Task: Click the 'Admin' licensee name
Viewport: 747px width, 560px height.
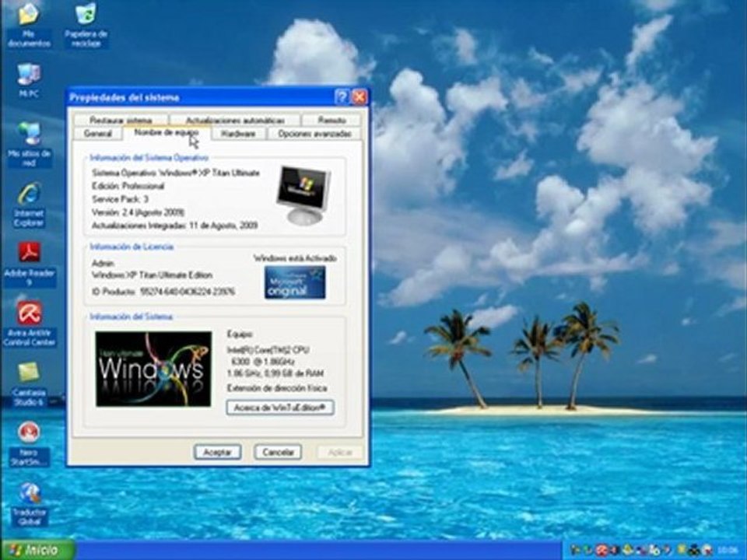Action: pos(103,263)
